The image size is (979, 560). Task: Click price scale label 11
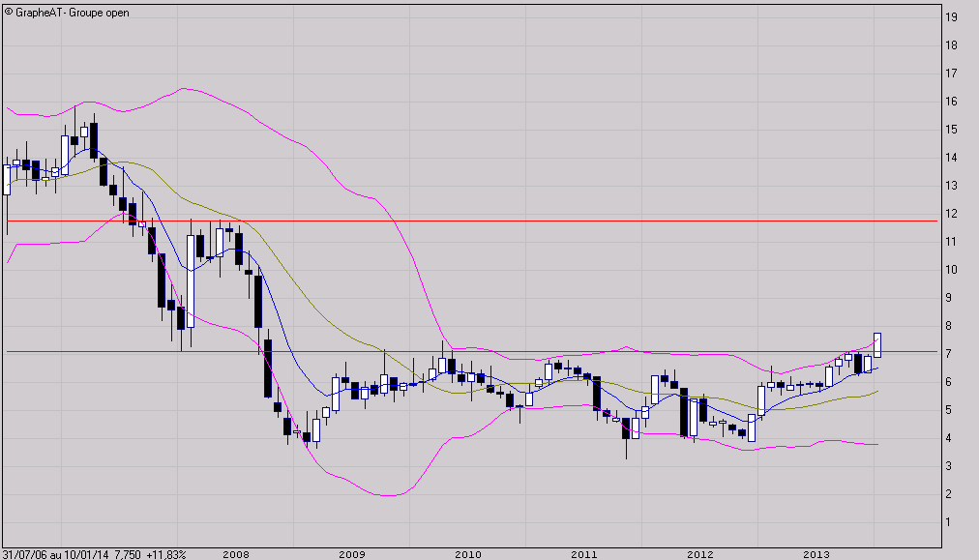coord(952,242)
